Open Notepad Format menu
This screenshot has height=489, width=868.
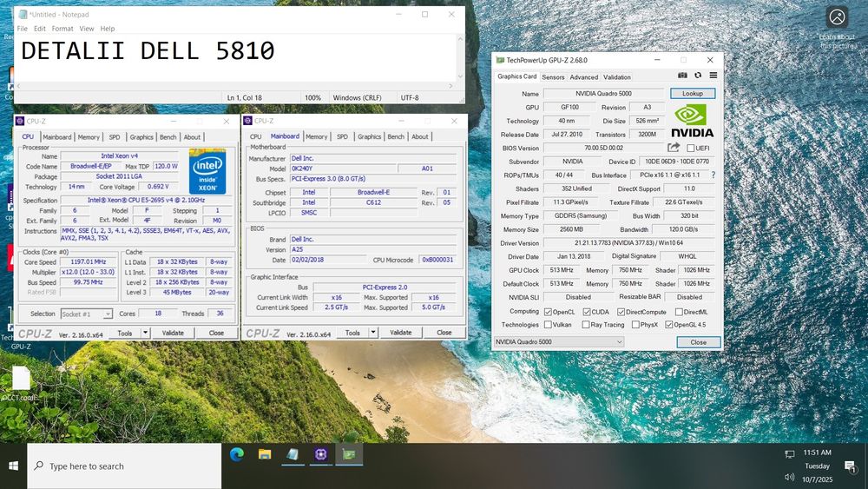coord(62,29)
